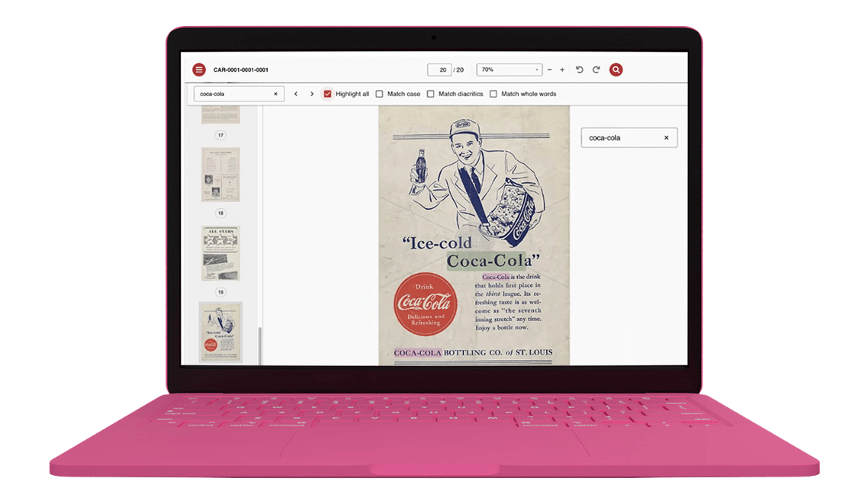Screen dimensions: 868x488
Task: Clear the right-side coca-cola search box
Action: (667, 138)
